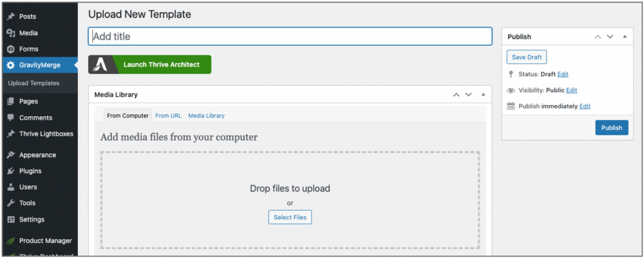Screen dimensions: 644x258
Task: Click the Select Files button
Action: [x=290, y=217]
